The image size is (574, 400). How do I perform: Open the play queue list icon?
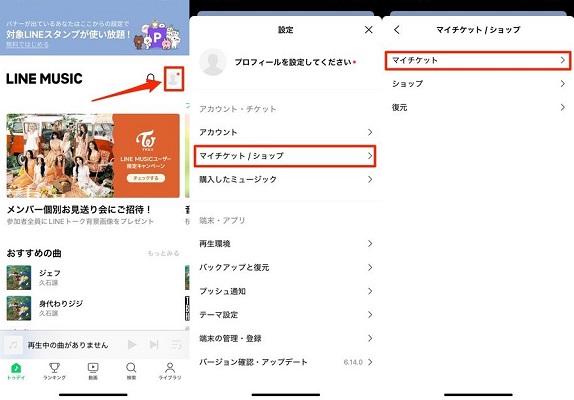tap(177, 344)
